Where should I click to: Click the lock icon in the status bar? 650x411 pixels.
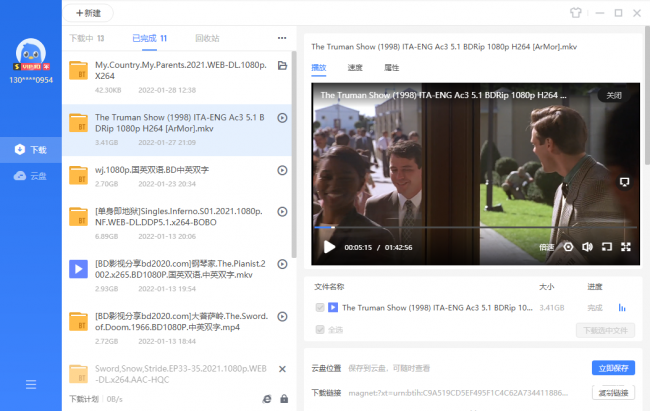284,399
